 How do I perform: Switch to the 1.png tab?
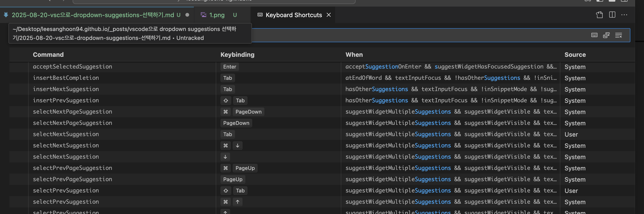coord(216,15)
